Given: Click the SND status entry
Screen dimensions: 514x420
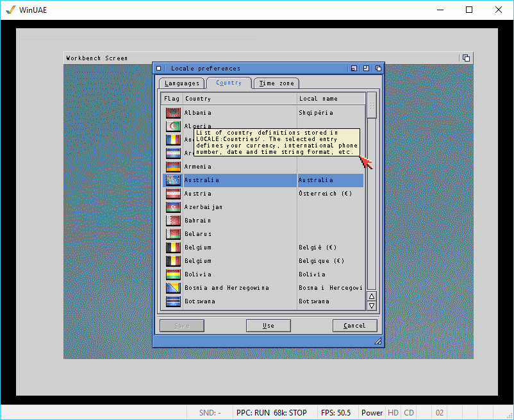Looking at the screenshot, I should 210,412.
